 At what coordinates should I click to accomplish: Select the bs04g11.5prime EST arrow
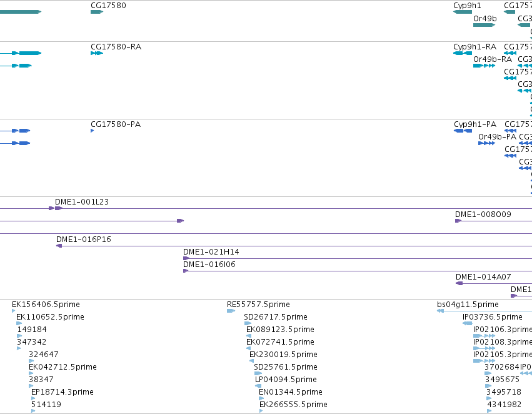[440, 311]
